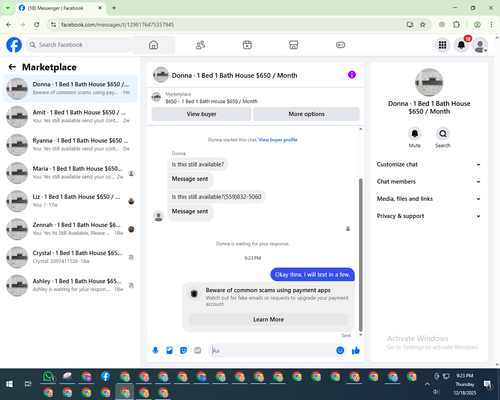The image size is (500, 400).
Task: Open the Windows Task View icon
Action: tap(28, 384)
